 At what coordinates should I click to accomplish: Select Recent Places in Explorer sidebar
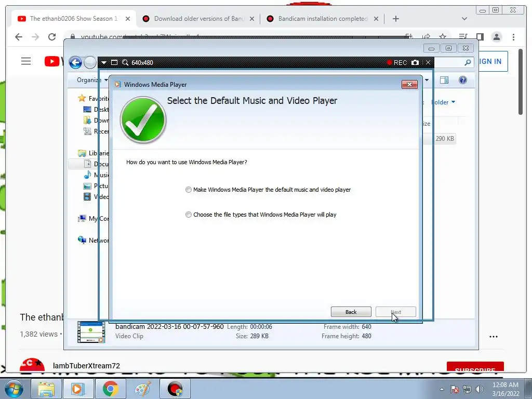click(96, 131)
